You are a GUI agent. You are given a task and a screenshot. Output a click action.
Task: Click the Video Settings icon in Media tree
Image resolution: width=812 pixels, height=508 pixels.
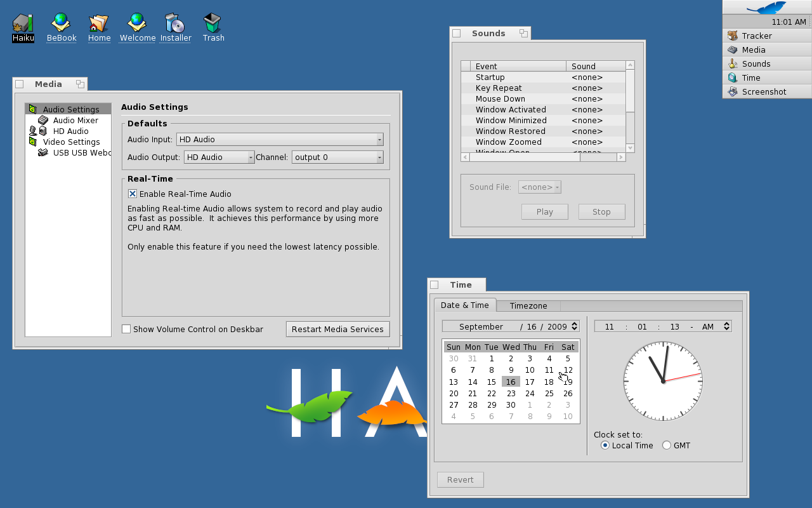(x=33, y=142)
